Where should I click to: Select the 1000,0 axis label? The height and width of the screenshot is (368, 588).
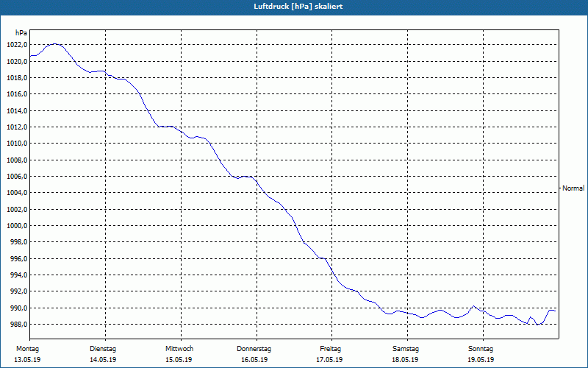coord(17,226)
